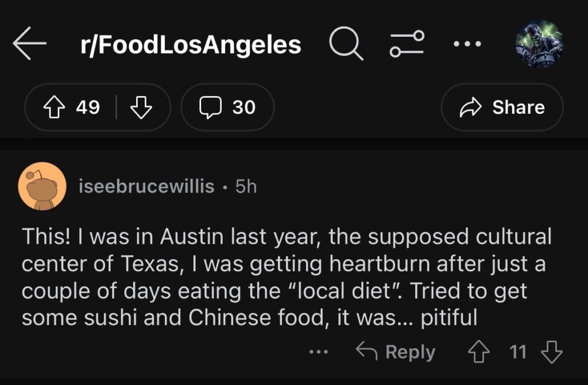Tap the 5h comment timestamp
Image resolution: width=588 pixels, height=385 pixels.
tap(246, 187)
